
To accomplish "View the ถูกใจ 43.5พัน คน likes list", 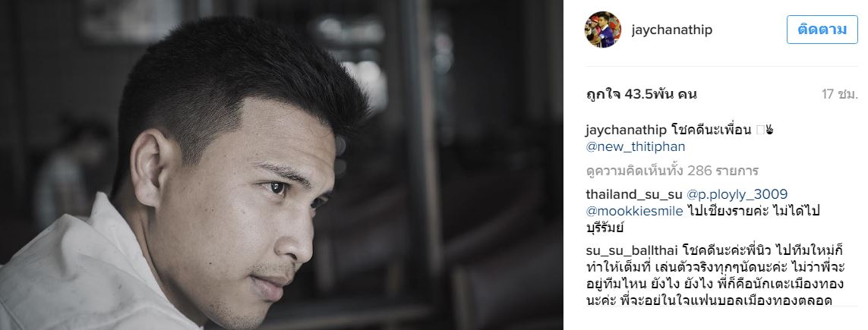I will coord(641,95).
